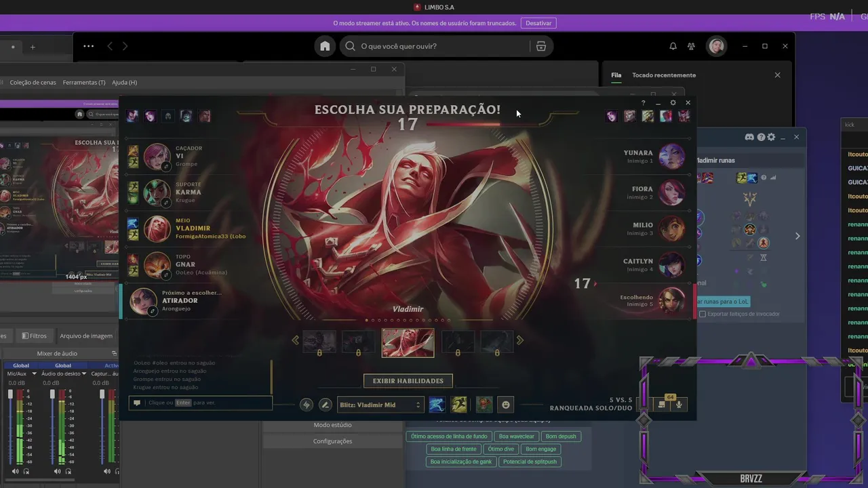Toggle Áudio do desktop monitoring headphone icon
This screenshot has width=868, height=488.
coord(68,471)
